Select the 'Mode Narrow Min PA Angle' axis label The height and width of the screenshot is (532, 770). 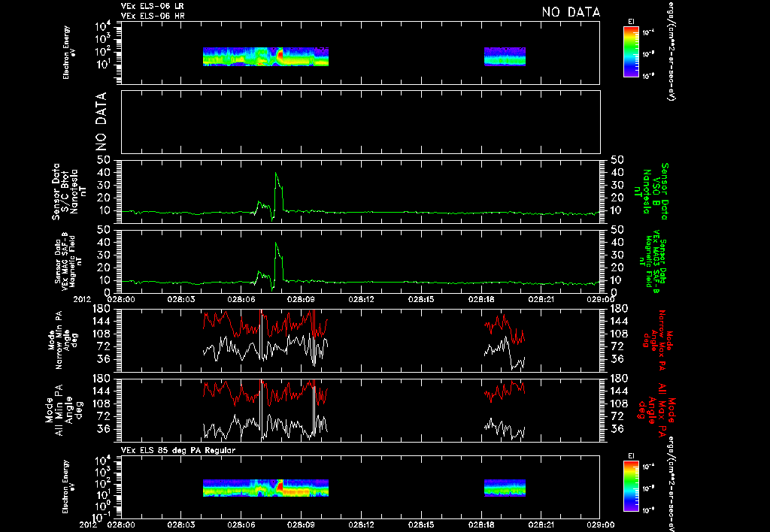click(62, 339)
